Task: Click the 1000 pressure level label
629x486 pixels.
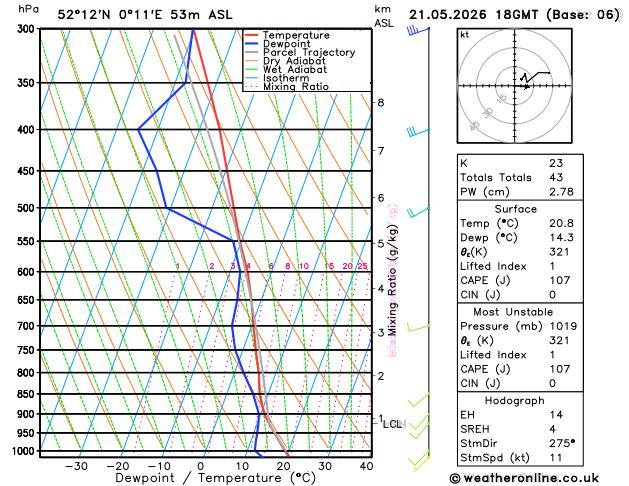Action: tap(25, 451)
